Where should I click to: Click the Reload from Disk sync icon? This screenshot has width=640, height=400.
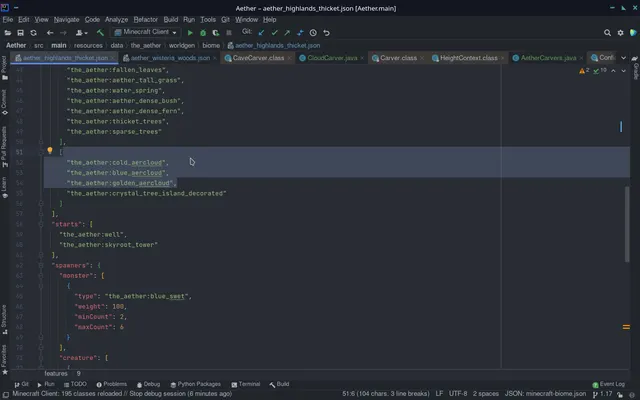(x=33, y=33)
